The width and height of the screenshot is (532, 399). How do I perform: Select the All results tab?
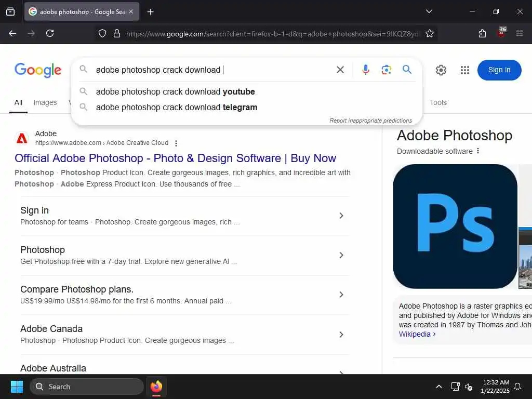(x=18, y=102)
